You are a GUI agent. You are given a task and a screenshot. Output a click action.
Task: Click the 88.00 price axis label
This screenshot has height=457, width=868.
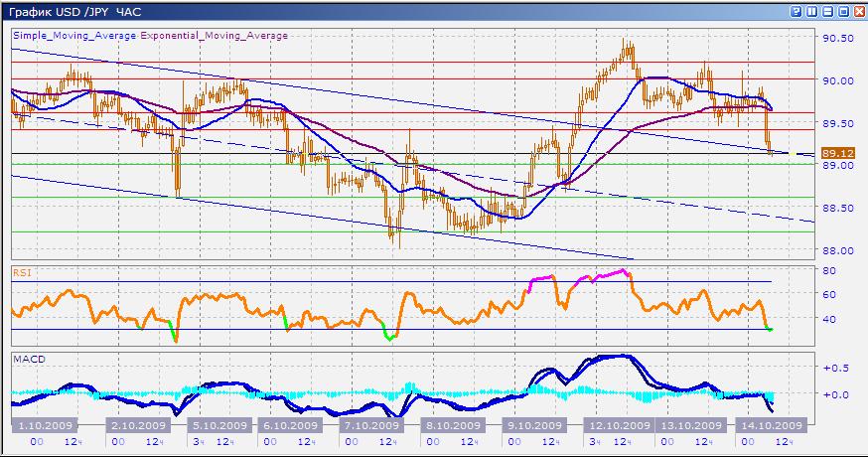(838, 250)
